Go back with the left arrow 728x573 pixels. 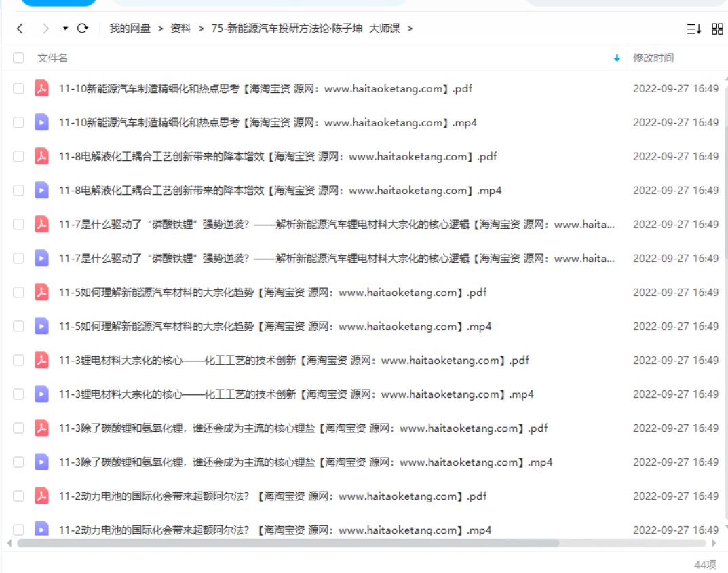[20, 29]
